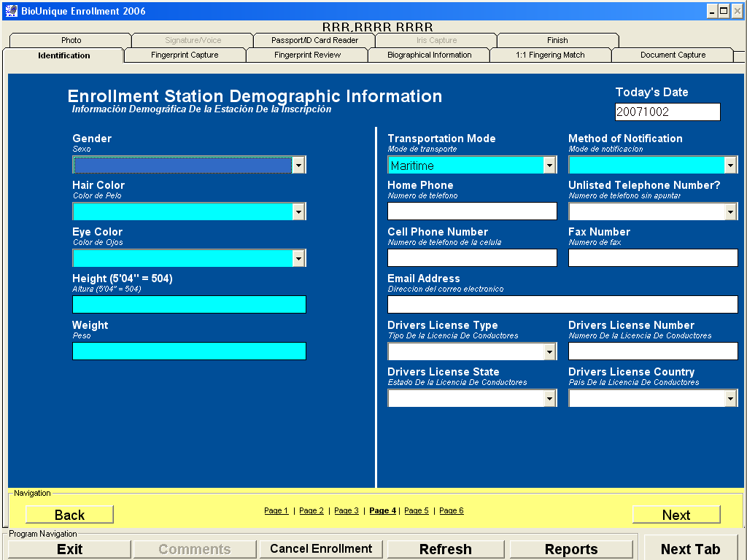Click the Weight input field

[x=189, y=351]
